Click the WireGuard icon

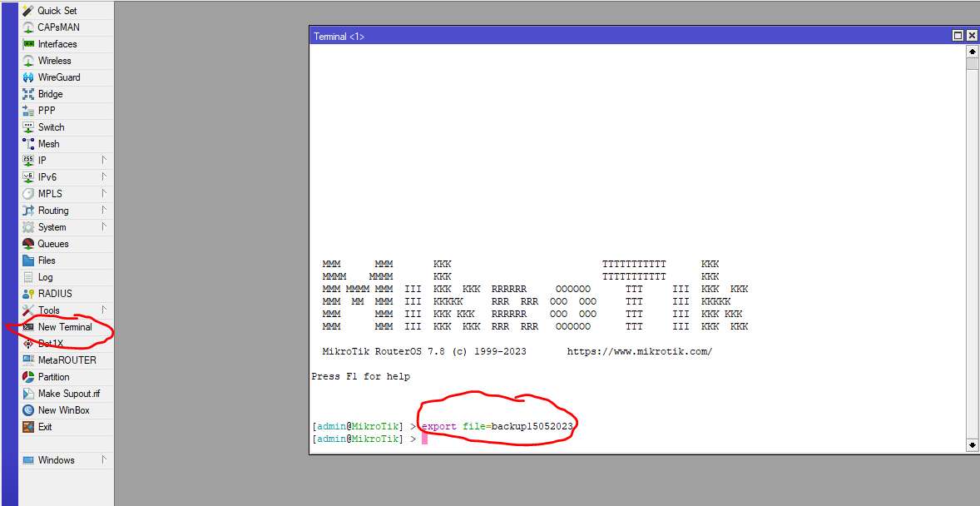point(28,77)
